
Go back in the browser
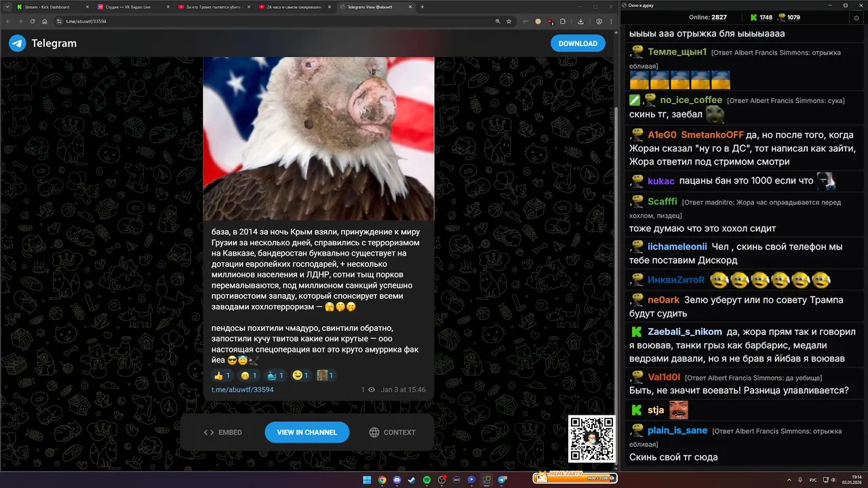point(8,21)
